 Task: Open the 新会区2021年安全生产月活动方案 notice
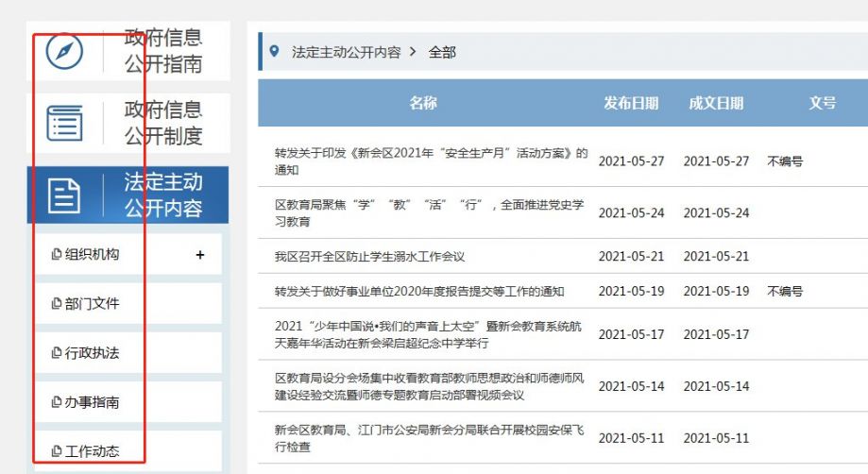pyautogui.click(x=432, y=161)
